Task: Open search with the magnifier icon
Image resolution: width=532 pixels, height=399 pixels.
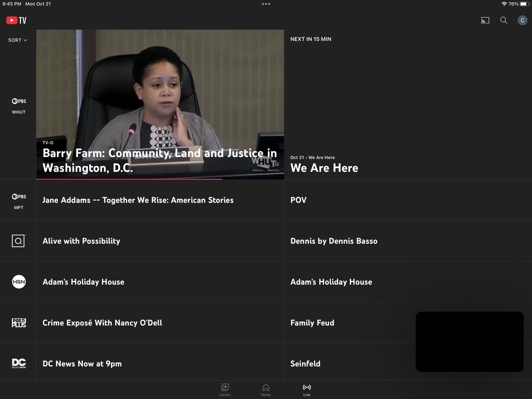Action: pos(504,20)
